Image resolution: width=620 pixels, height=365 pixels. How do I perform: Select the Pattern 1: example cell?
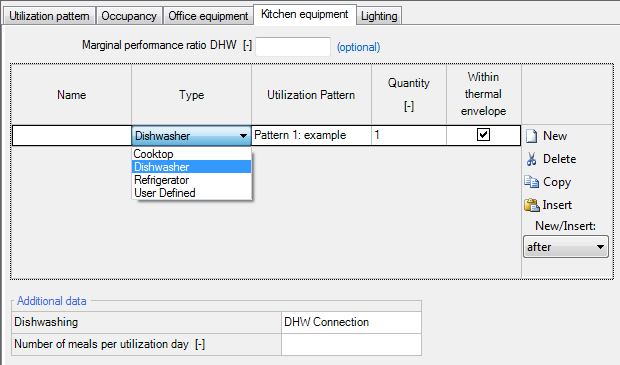311,136
